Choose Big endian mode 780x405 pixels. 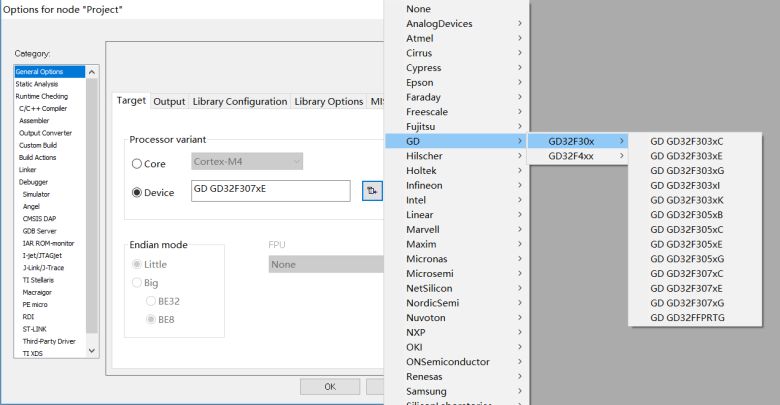tap(137, 283)
